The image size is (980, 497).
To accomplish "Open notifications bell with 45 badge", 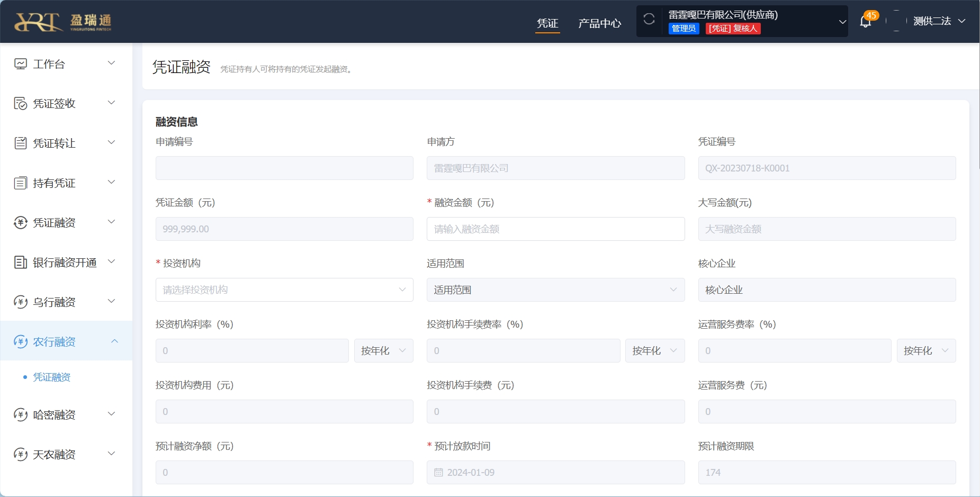I will pos(866,21).
